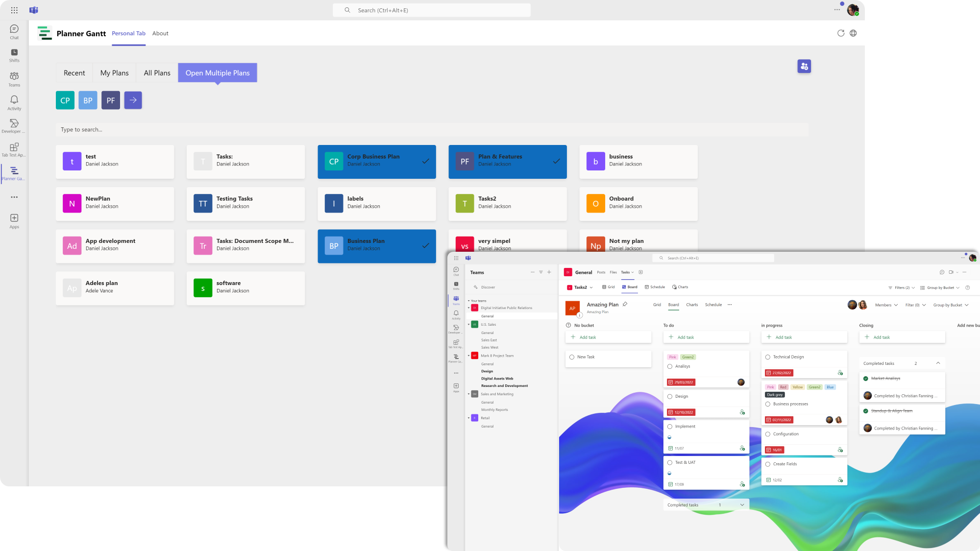Add task to No bucket column
This screenshot has width=980, height=551.
[x=608, y=337]
